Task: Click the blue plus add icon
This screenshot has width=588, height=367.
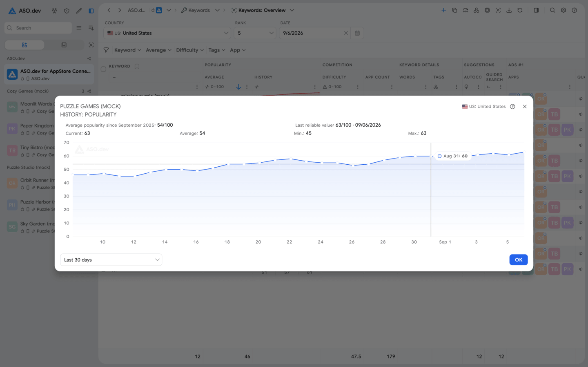Action: click(443, 10)
